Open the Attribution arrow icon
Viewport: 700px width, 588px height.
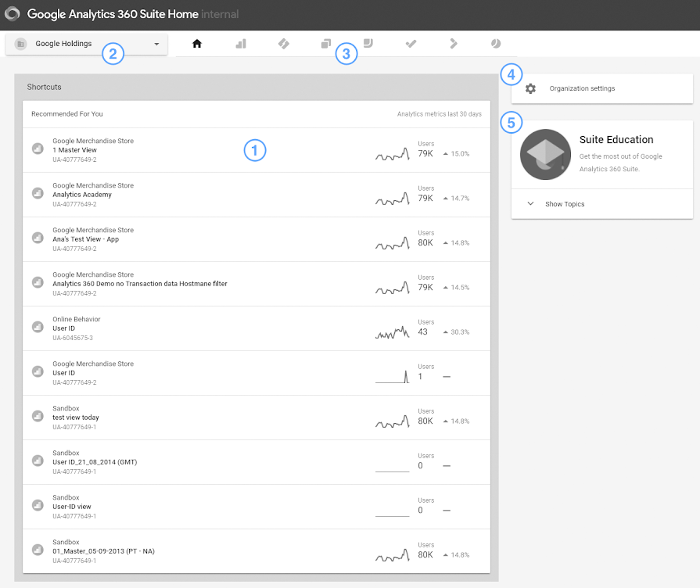click(453, 43)
